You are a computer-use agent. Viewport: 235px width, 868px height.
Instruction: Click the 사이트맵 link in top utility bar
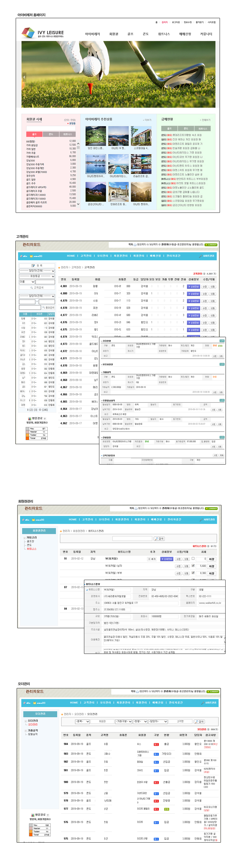pos(211,22)
